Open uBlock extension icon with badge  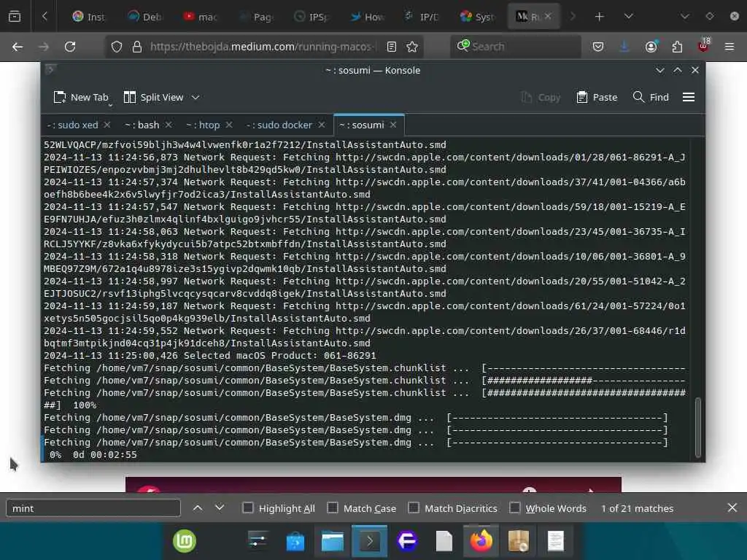(x=704, y=46)
